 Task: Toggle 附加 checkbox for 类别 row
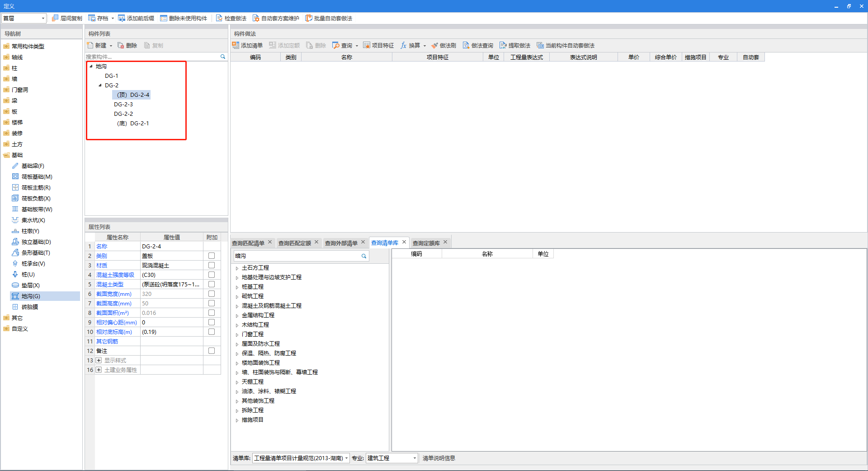point(212,256)
